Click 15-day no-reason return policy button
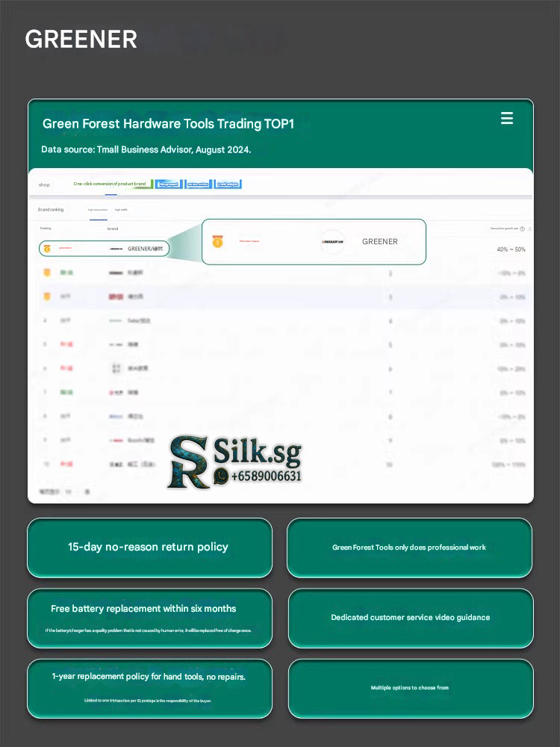 click(x=149, y=548)
